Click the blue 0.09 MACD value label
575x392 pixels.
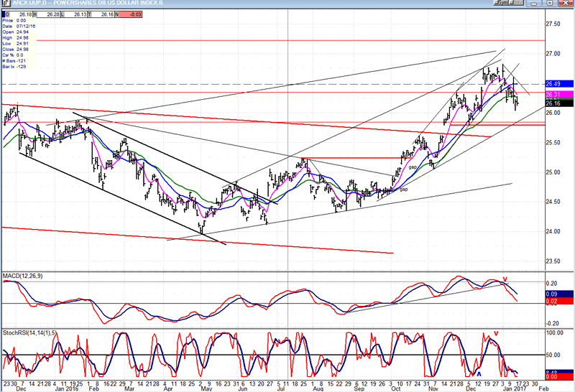pyautogui.click(x=553, y=294)
